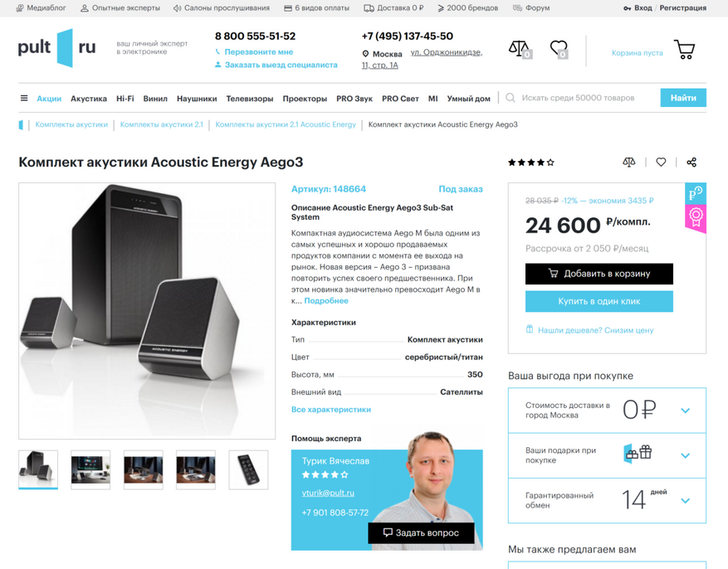Open favorites heart icon in header
728x569 pixels.
click(559, 49)
